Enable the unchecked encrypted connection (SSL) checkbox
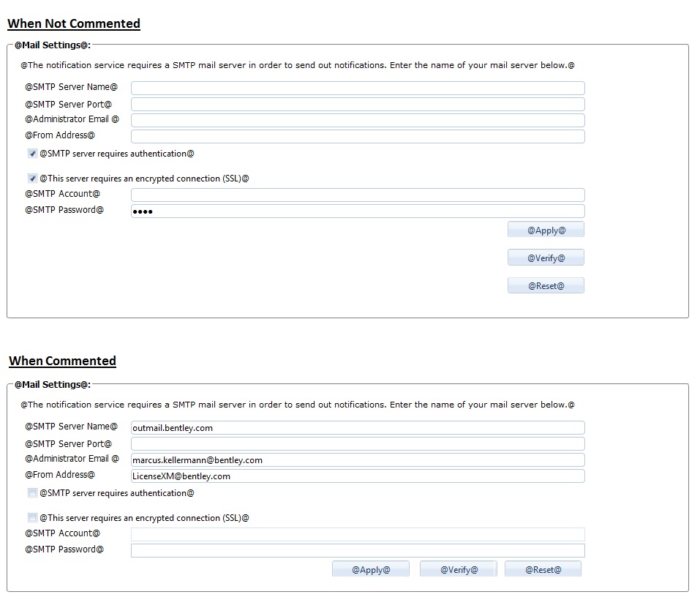The image size is (700, 608). [x=33, y=518]
